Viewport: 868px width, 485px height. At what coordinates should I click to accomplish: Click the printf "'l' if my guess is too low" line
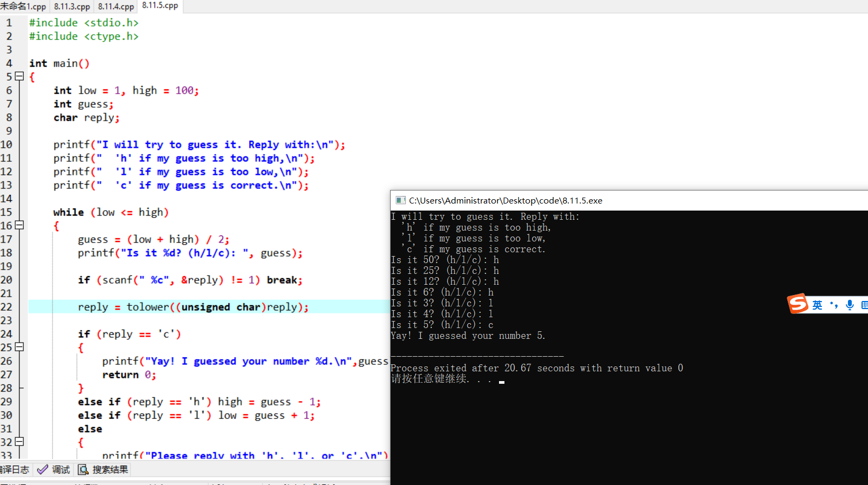pos(181,172)
